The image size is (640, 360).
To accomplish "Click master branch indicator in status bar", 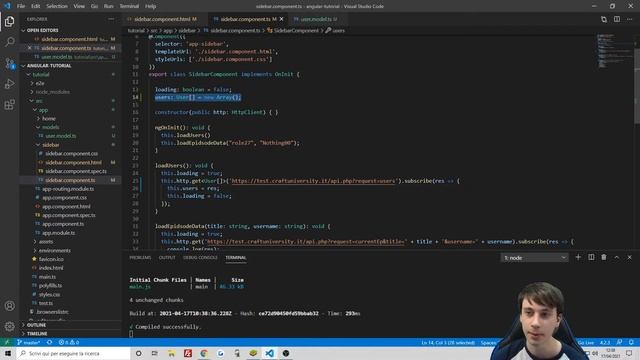I will [29, 342].
